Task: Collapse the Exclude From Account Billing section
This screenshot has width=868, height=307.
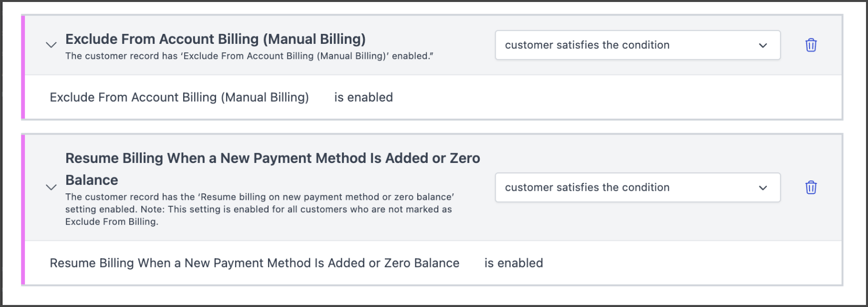Action: coord(51,45)
